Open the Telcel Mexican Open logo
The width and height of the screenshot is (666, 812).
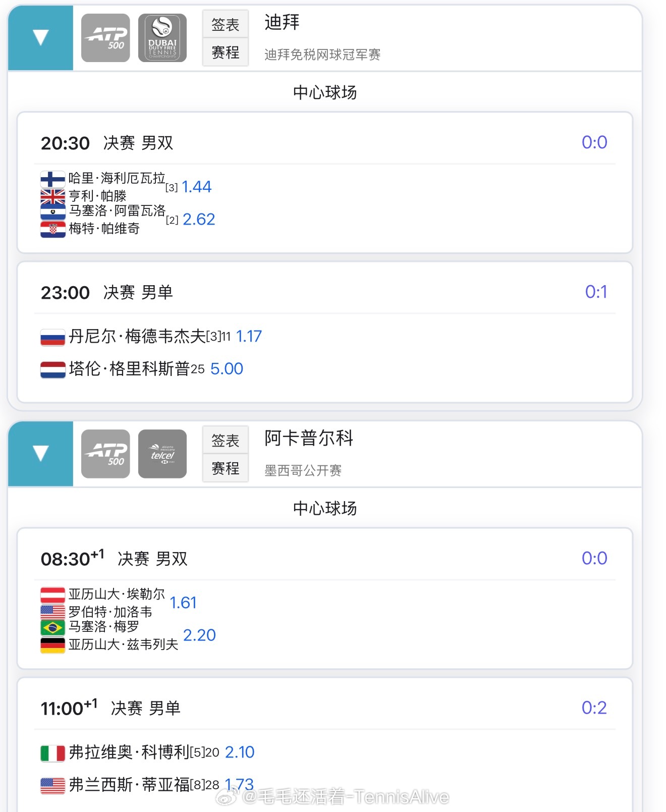click(x=162, y=454)
